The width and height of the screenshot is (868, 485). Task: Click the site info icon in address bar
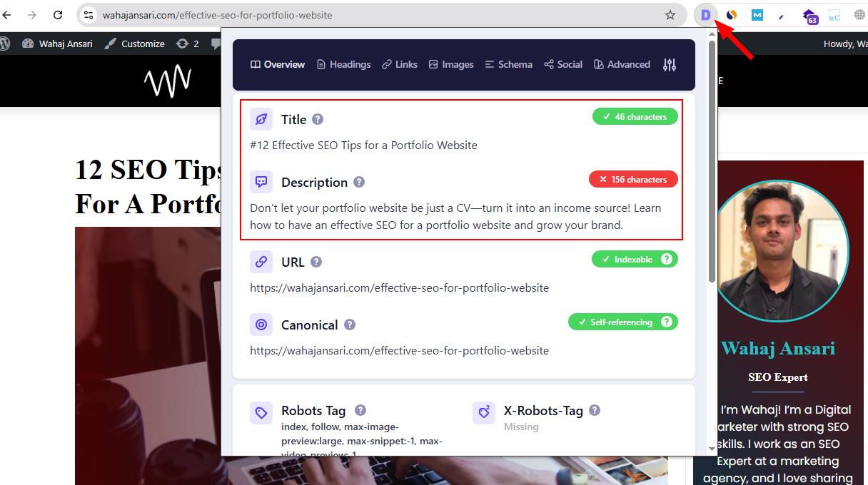click(87, 15)
